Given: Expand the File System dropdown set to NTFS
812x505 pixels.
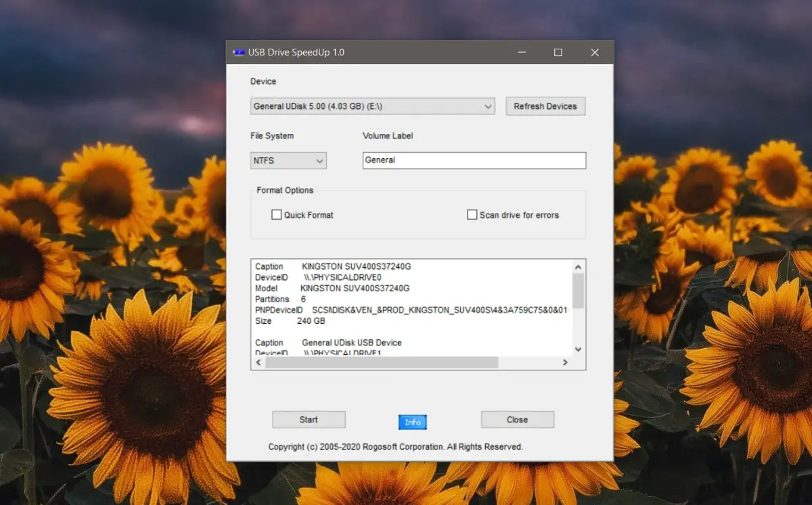Looking at the screenshot, I should point(289,161).
